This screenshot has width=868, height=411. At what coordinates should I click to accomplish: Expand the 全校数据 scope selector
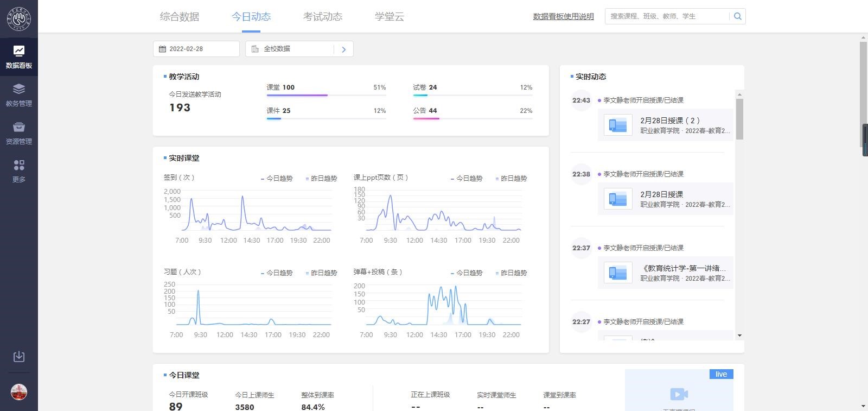point(290,49)
